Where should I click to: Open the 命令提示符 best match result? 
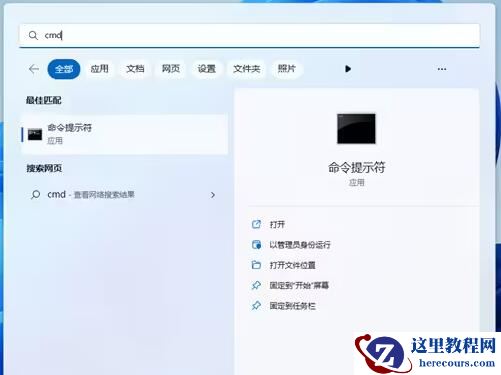[x=125, y=134]
